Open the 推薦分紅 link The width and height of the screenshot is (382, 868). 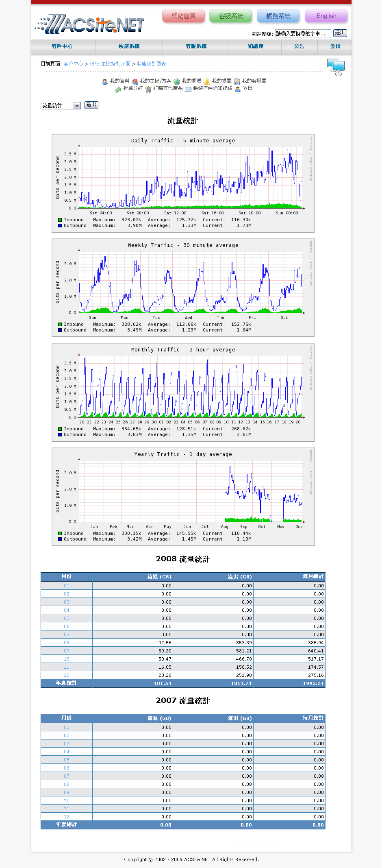(133, 88)
